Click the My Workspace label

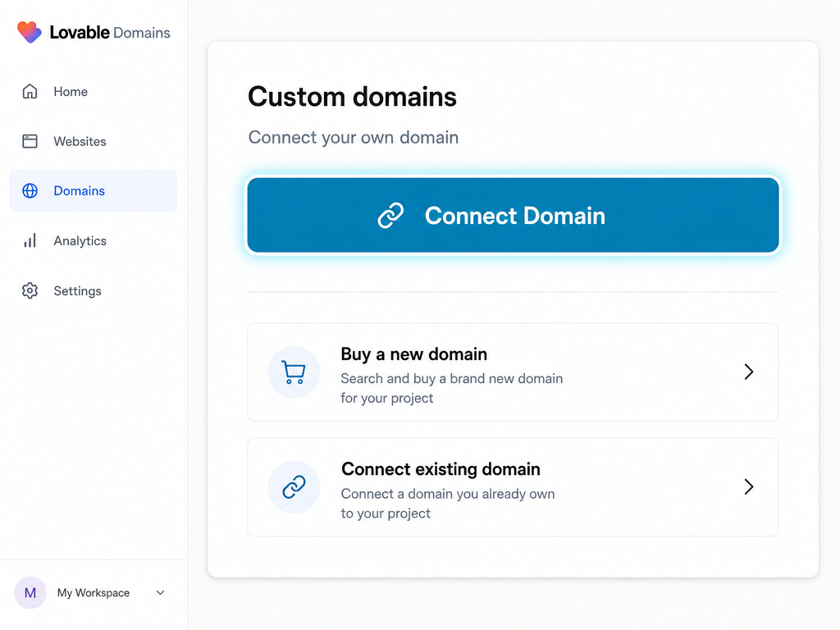pyautogui.click(x=94, y=592)
